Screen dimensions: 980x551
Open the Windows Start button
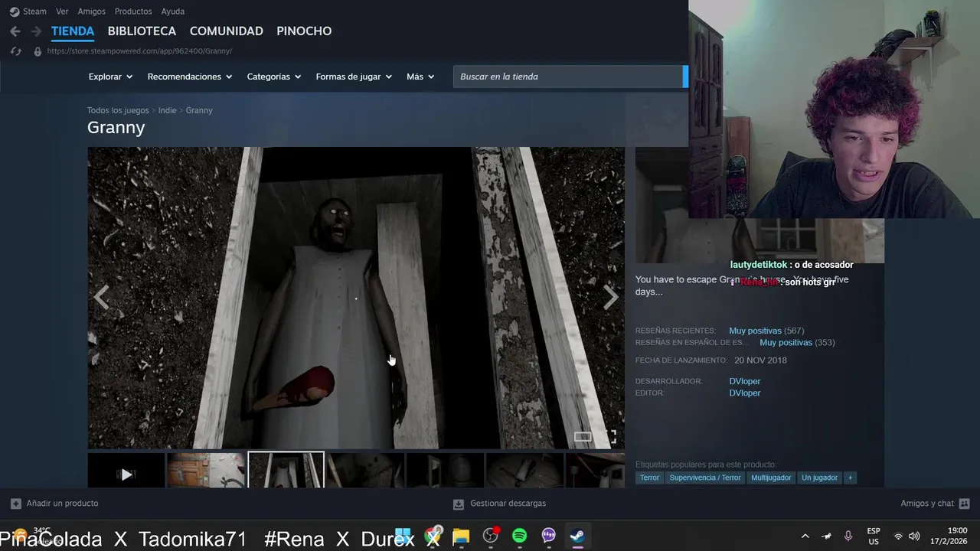403,536
